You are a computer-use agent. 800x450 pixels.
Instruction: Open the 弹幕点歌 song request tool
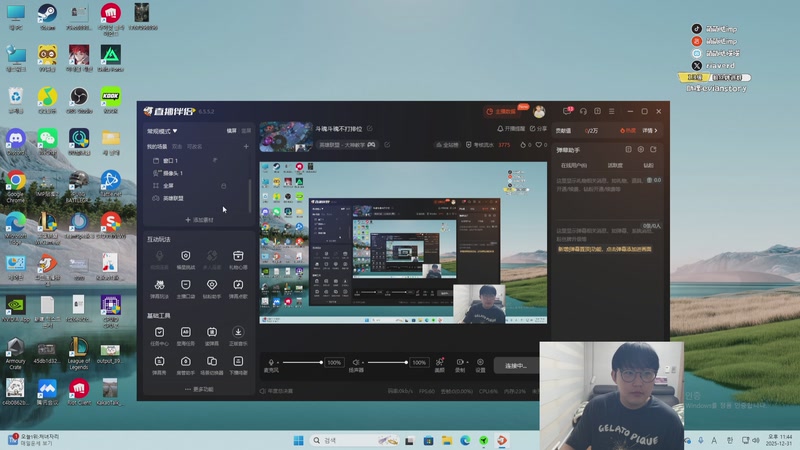pyautogui.click(x=238, y=288)
